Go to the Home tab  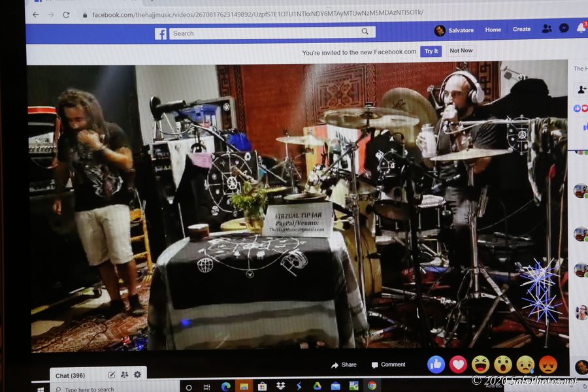493,29
